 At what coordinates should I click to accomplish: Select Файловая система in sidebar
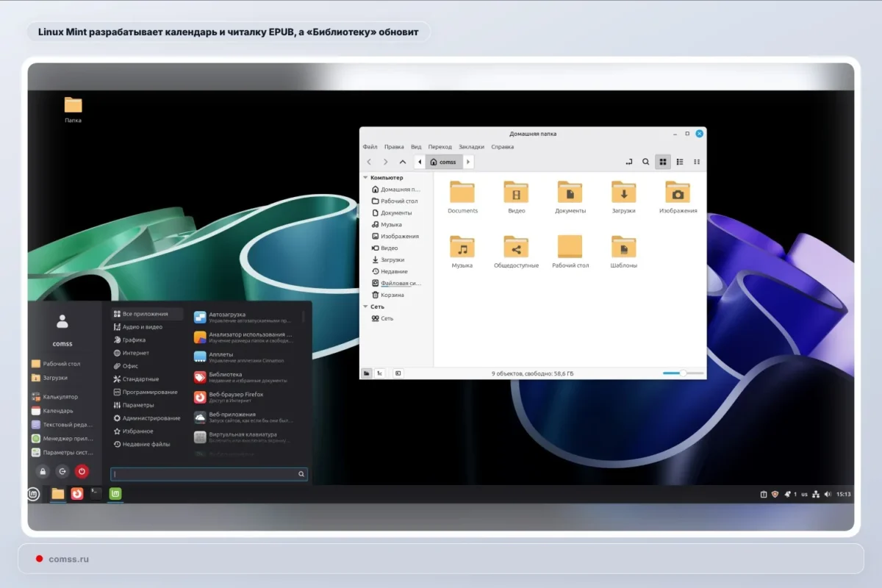[396, 284]
